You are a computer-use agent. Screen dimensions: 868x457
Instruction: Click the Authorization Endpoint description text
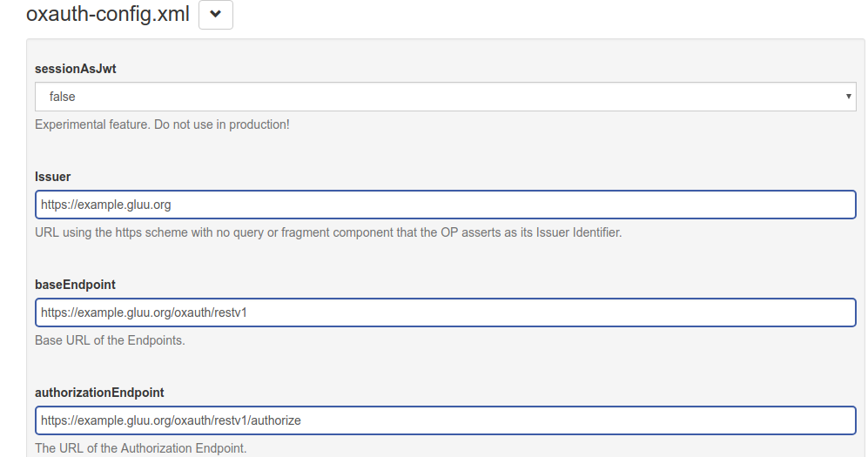click(x=141, y=448)
